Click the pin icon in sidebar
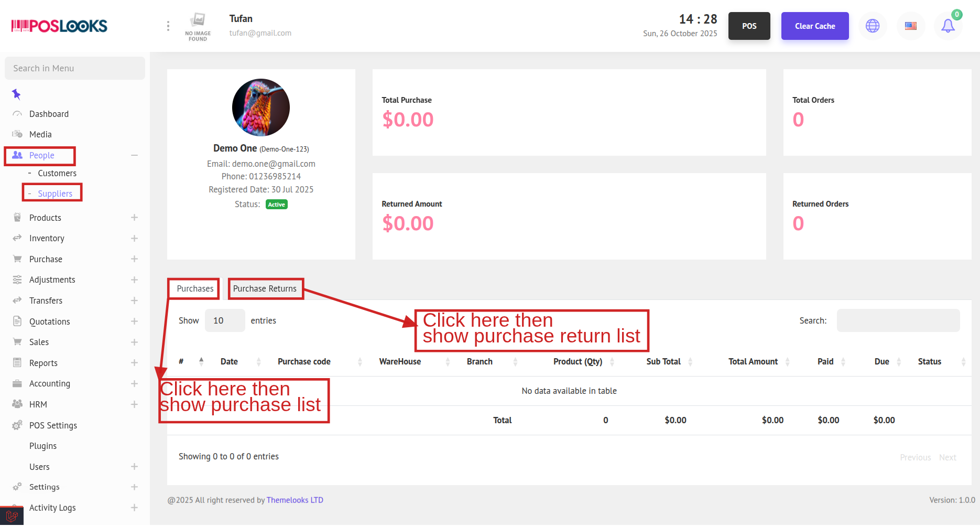980x526 pixels. (x=16, y=94)
